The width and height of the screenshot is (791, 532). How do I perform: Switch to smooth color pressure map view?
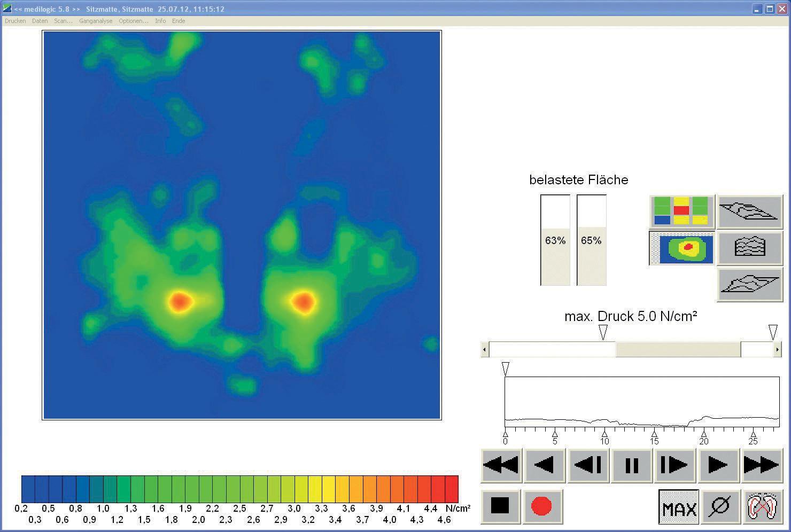pyautogui.click(x=681, y=248)
